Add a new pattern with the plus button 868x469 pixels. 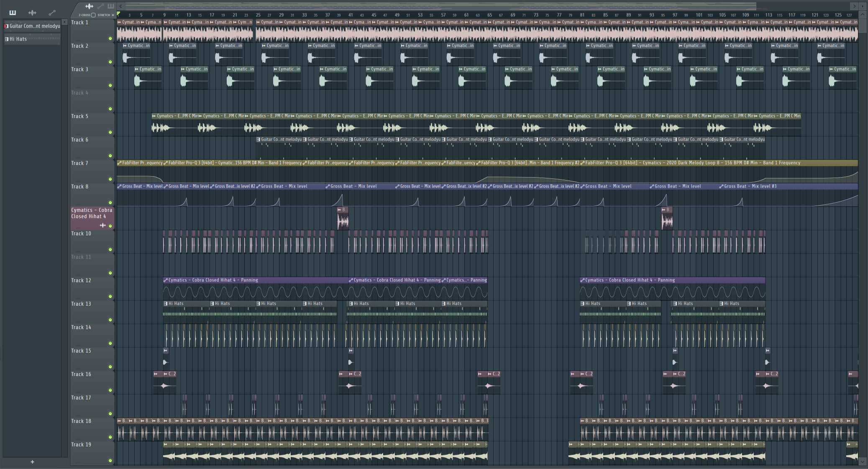pyautogui.click(x=32, y=462)
